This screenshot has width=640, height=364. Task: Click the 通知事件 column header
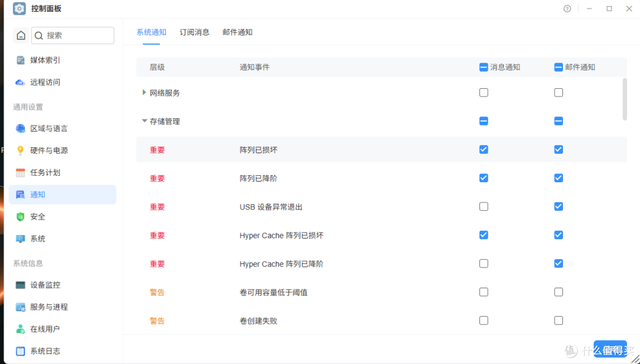pyautogui.click(x=255, y=67)
